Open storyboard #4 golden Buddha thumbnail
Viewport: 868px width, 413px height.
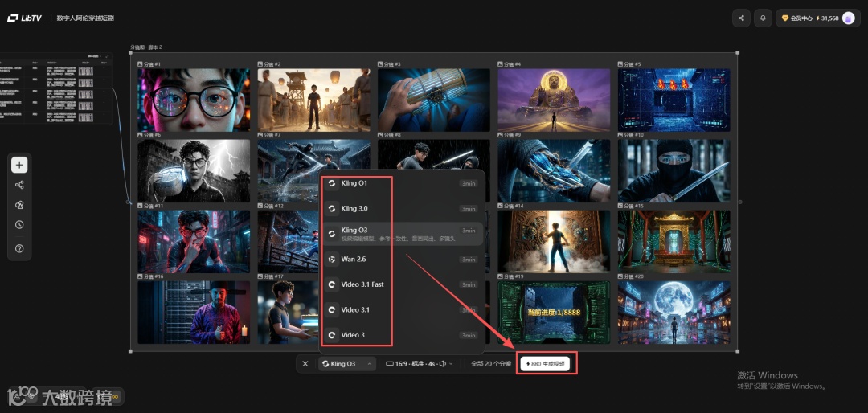[554, 100]
